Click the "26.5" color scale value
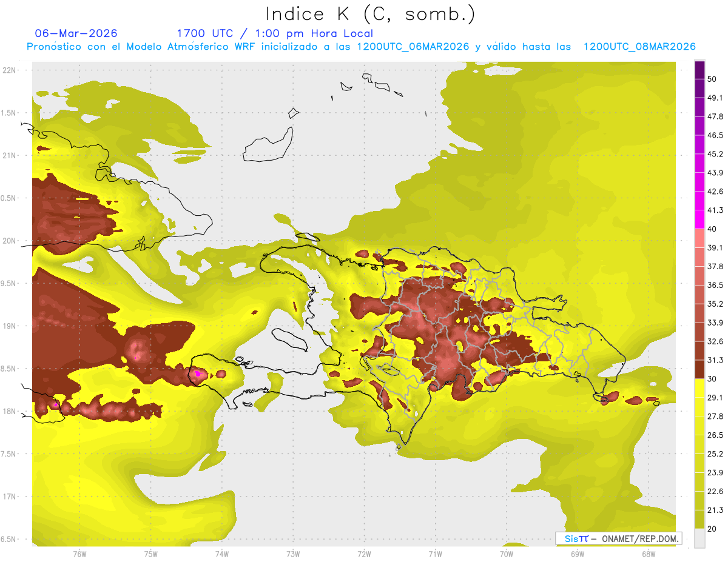728x562 pixels. (x=715, y=435)
